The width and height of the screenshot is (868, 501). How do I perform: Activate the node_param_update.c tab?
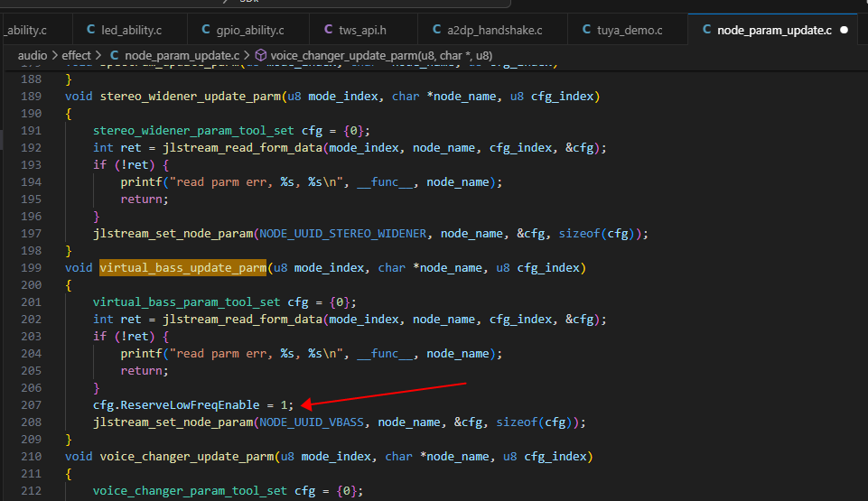[x=774, y=30]
